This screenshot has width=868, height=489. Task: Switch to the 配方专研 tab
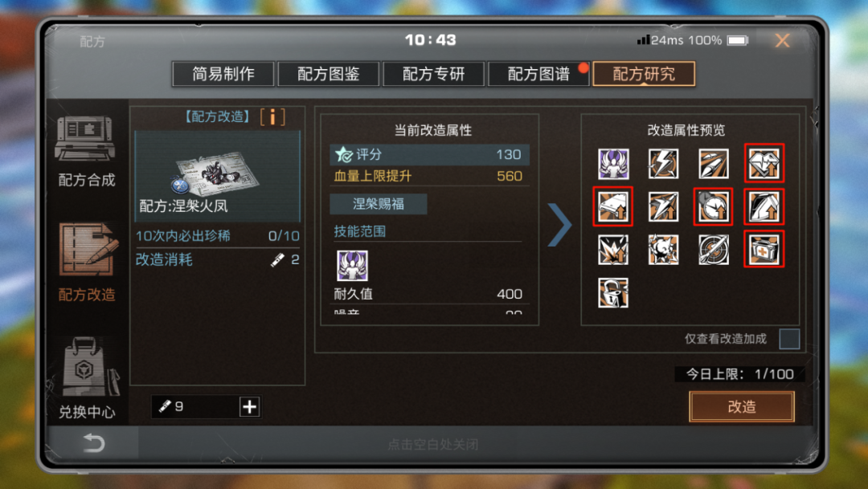tap(433, 74)
